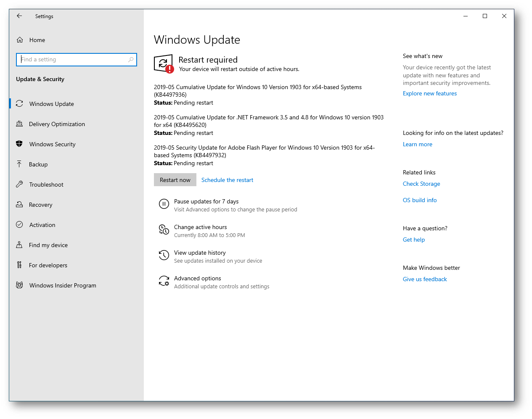Click the KB4497936 cumulative update entry
The height and width of the screenshot is (419, 532).
258,95
